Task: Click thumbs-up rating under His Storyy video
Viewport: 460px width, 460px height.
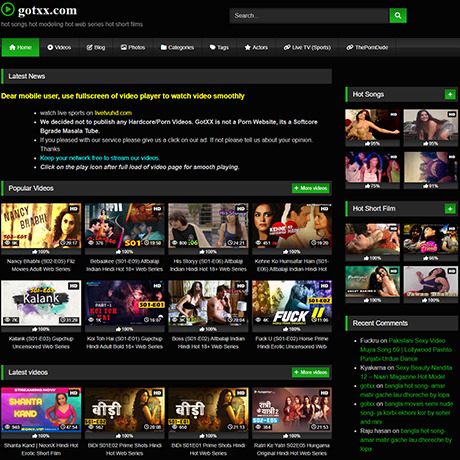Action: 208,252
